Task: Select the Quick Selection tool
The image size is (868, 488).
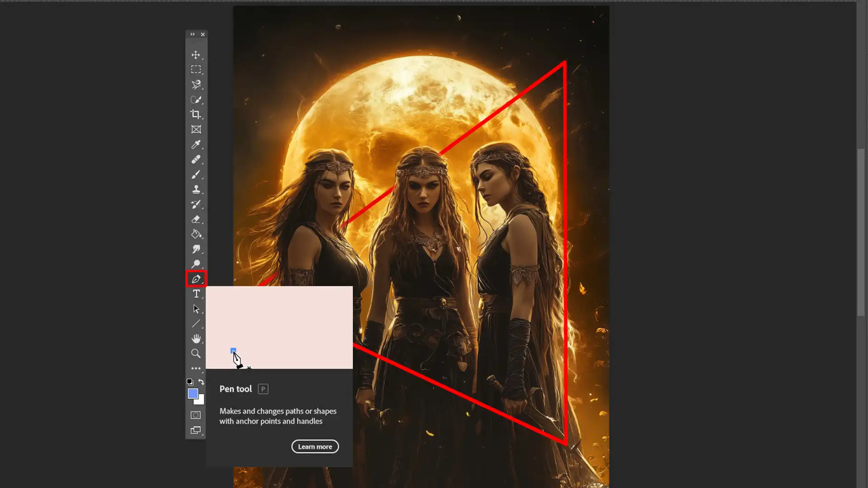Action: 196,99
